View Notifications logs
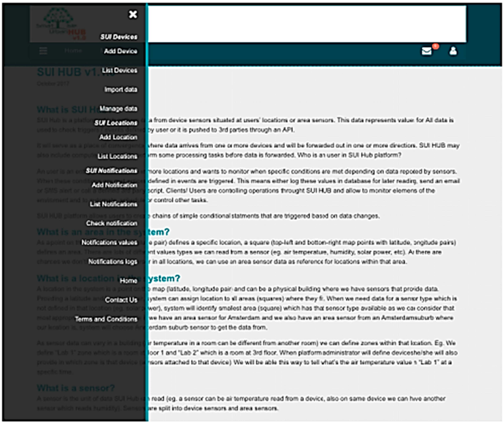The width and height of the screenshot is (504, 423). pos(113,262)
